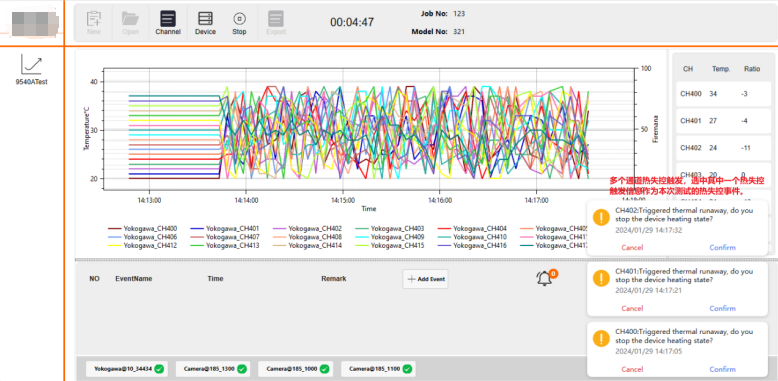Confirm the CH401 thermal runaway alert
Screen dimensions: 778x381
pyautogui.click(x=722, y=309)
